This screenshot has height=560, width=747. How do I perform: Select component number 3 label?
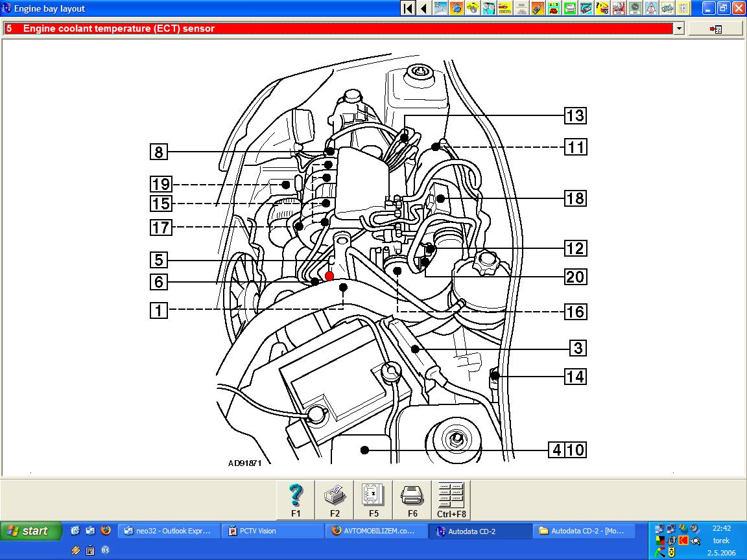(x=578, y=348)
